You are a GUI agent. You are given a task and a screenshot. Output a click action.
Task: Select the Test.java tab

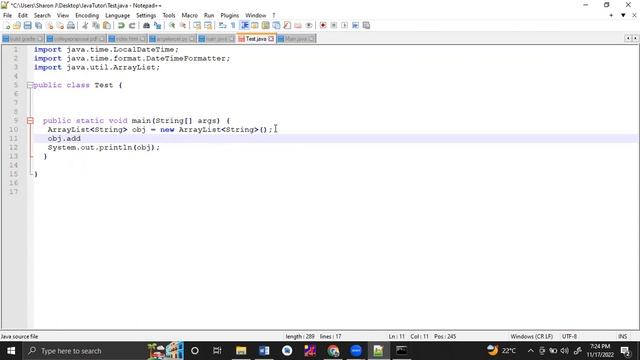pos(255,38)
